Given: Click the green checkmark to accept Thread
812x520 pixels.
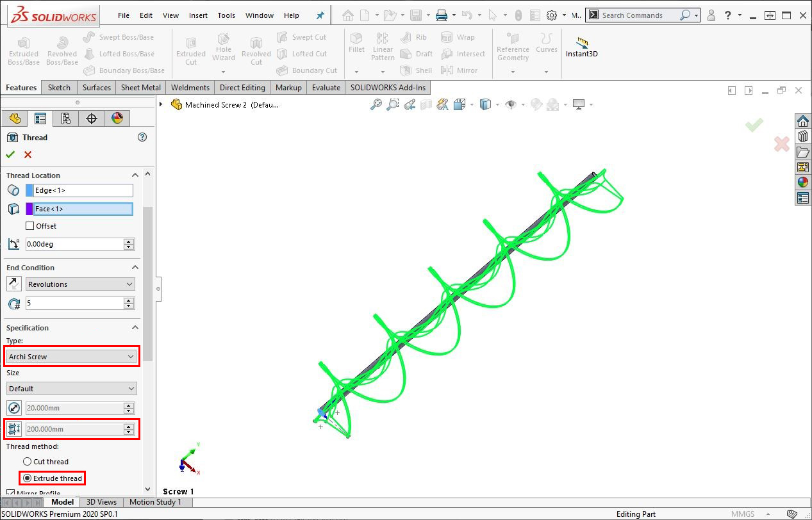Looking at the screenshot, I should coord(10,154).
